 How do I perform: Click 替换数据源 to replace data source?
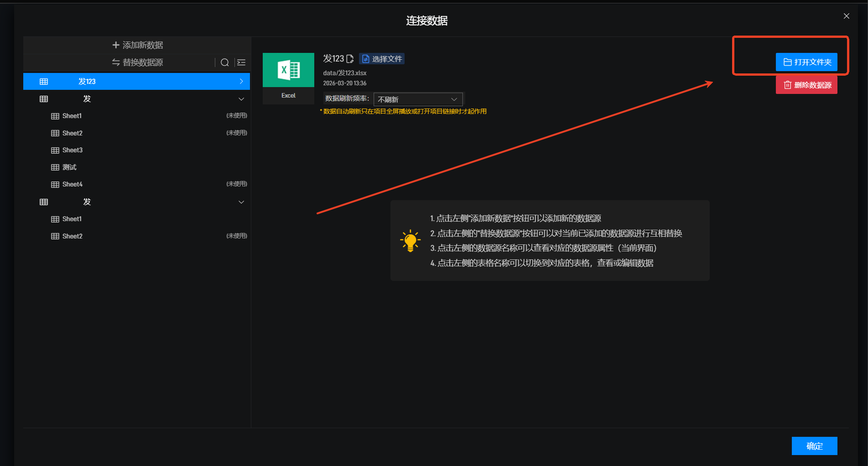pyautogui.click(x=137, y=62)
